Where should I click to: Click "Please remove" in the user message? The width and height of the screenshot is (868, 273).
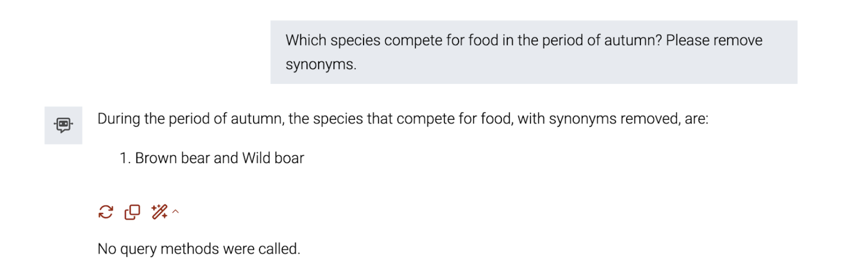tap(714, 40)
